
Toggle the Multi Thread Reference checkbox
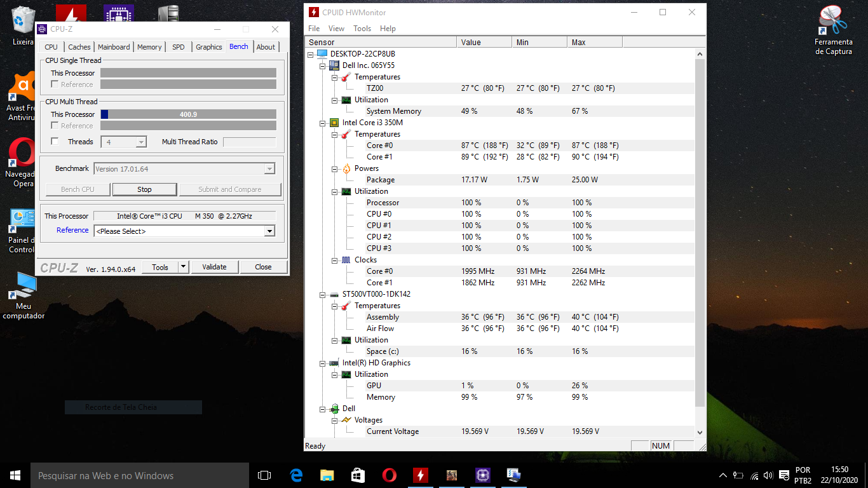55,125
